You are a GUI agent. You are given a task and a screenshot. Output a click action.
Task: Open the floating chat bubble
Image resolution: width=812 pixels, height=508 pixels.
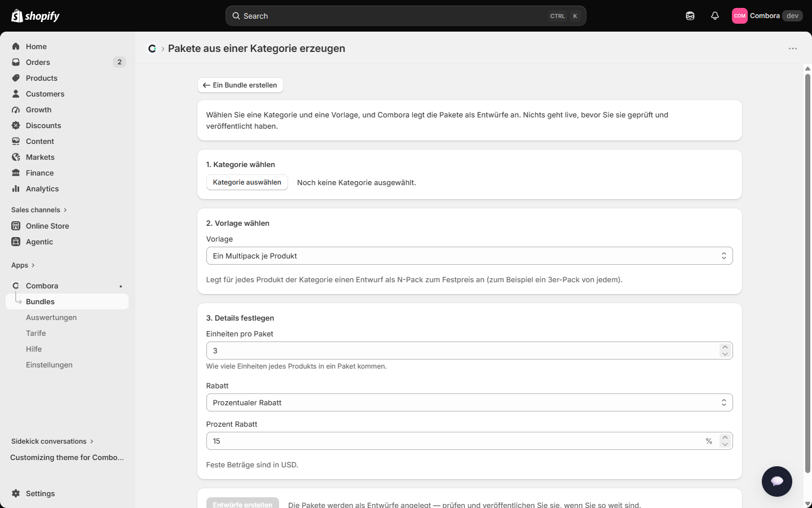coord(777,481)
